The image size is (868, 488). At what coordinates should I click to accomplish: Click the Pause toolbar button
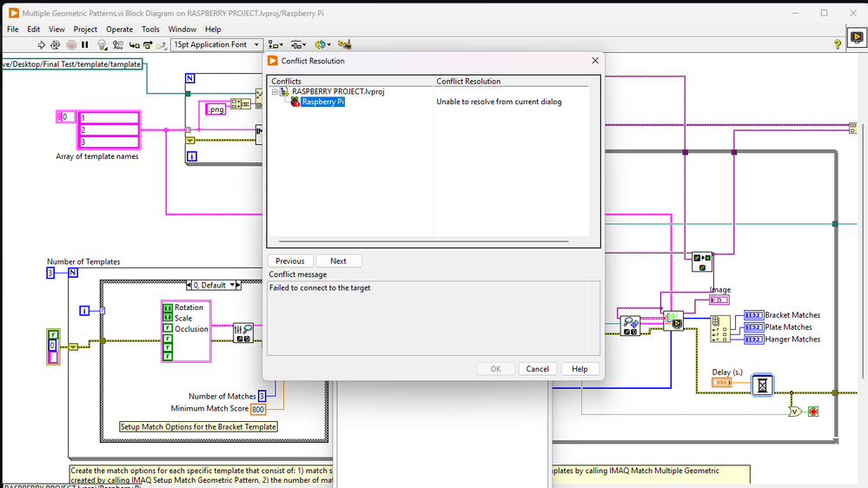point(84,45)
